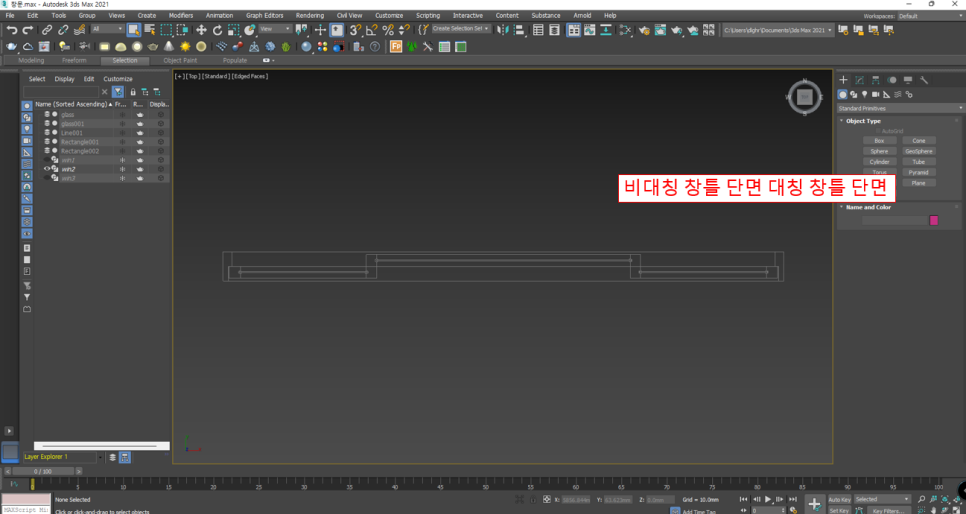966x514 pixels.
Task: Toggle Spinner Snap in the toolbar
Action: [404, 30]
